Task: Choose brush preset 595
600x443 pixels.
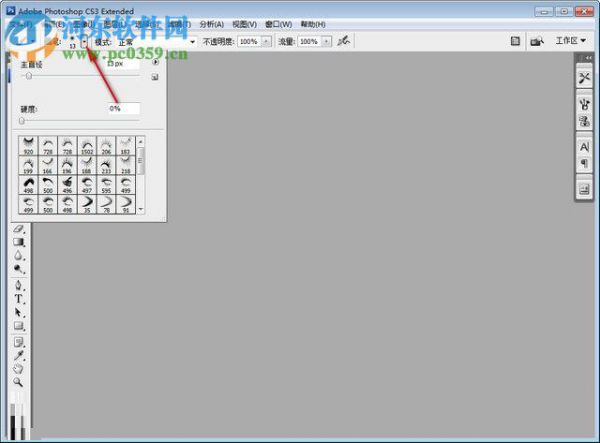Action: tap(106, 185)
